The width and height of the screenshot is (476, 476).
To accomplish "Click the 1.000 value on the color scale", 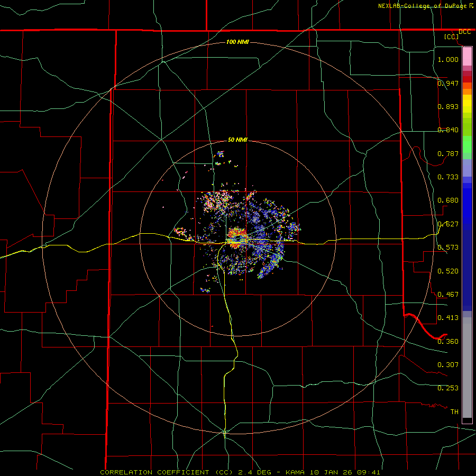I will pos(448,59).
